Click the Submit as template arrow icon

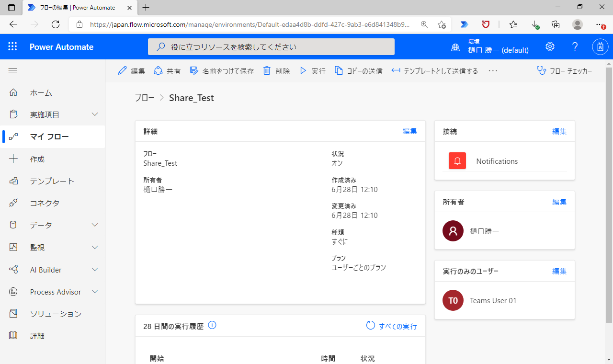(x=396, y=70)
